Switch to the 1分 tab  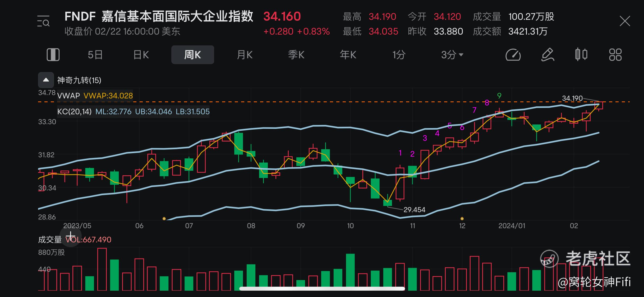click(399, 55)
